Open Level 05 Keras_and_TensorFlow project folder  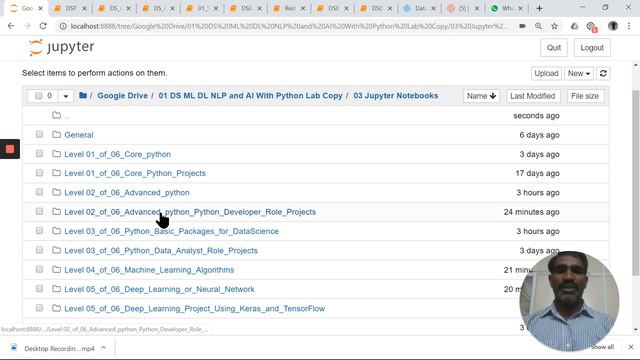click(194, 309)
